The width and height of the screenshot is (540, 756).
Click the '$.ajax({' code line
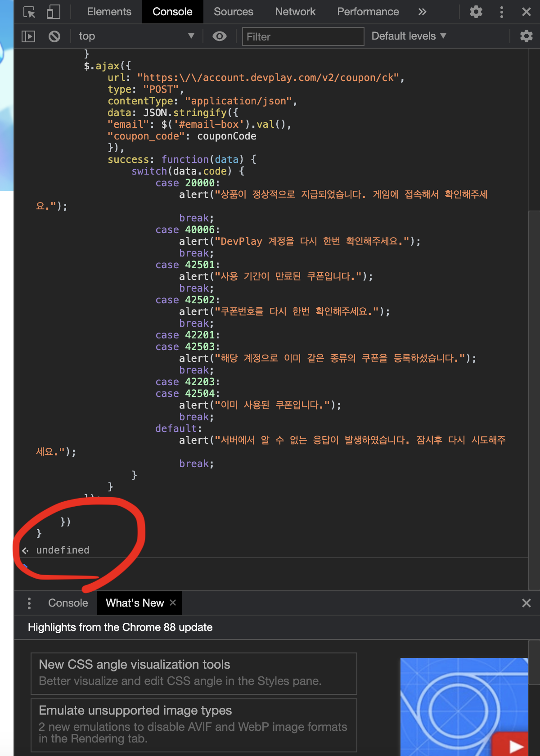pyautogui.click(x=107, y=66)
